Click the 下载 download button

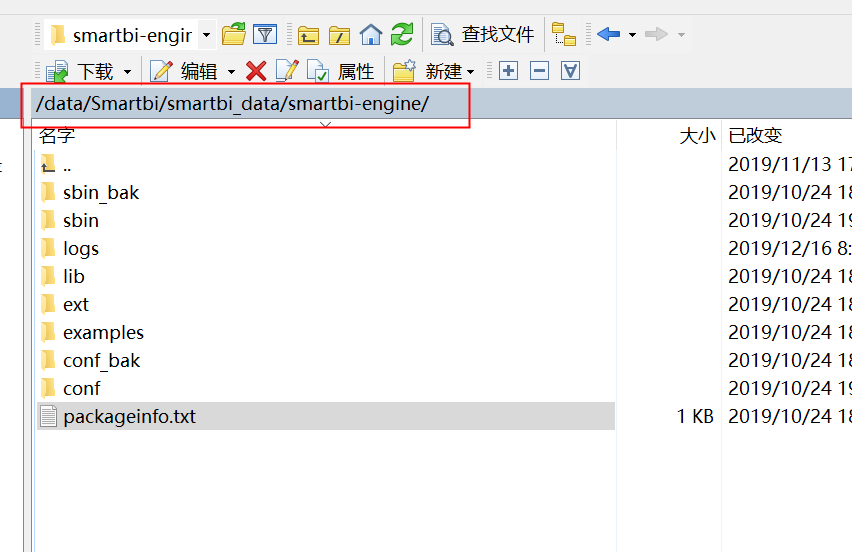tap(80, 71)
